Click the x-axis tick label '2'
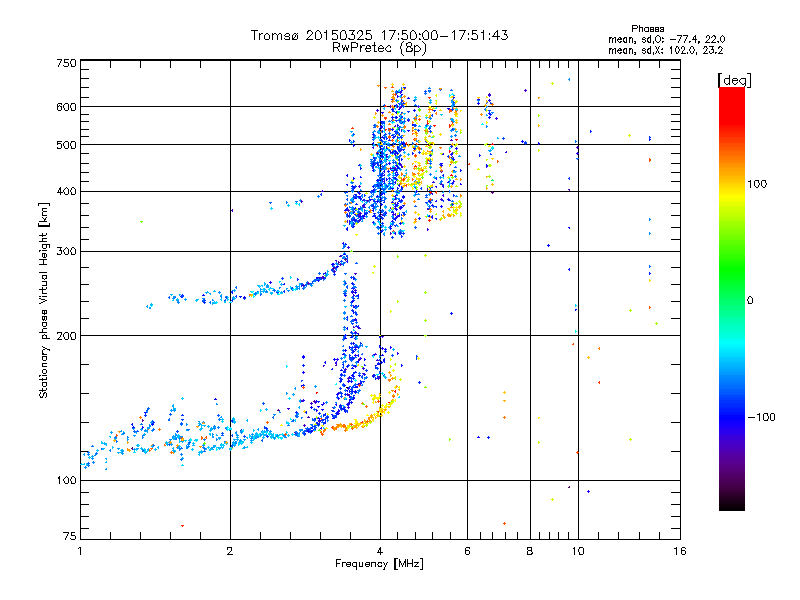 tap(230, 551)
